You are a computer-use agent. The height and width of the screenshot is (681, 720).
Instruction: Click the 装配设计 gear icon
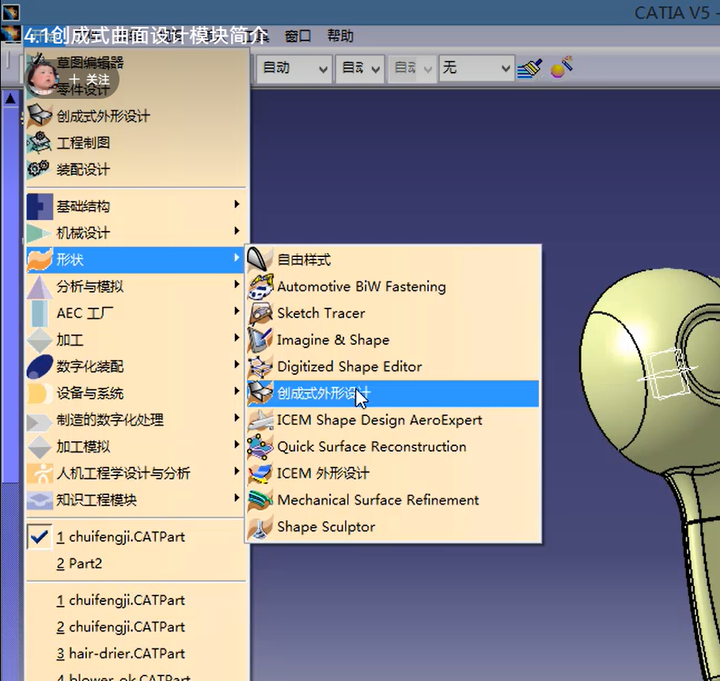point(39,169)
